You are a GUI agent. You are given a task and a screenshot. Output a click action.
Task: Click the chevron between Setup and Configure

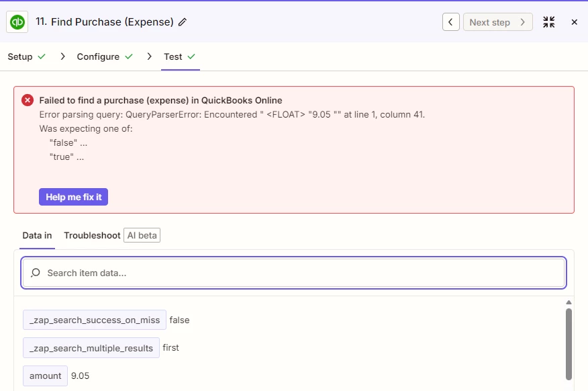(62, 56)
